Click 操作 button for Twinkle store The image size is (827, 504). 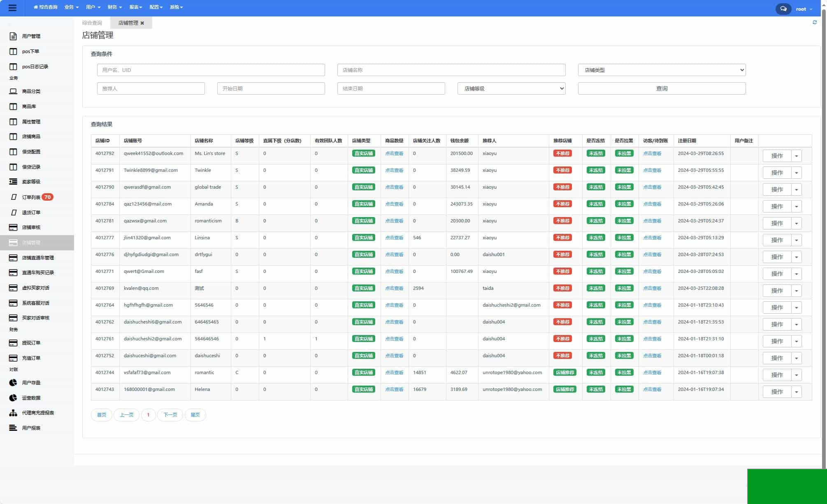pyautogui.click(x=777, y=173)
